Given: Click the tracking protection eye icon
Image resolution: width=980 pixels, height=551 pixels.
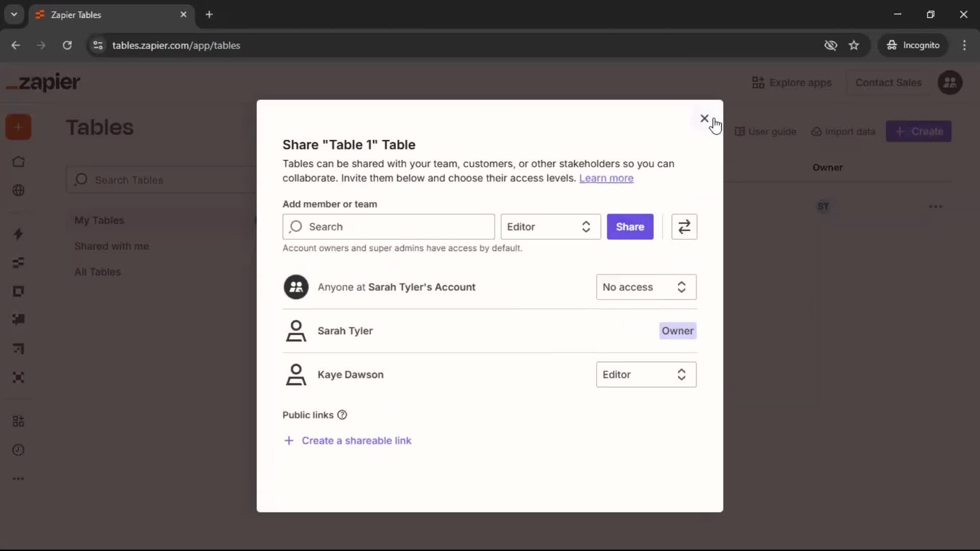Looking at the screenshot, I should coord(830,45).
